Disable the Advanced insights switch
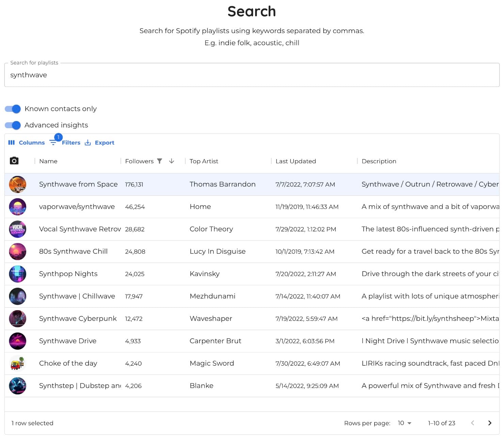This screenshot has width=504, height=439. (x=13, y=125)
